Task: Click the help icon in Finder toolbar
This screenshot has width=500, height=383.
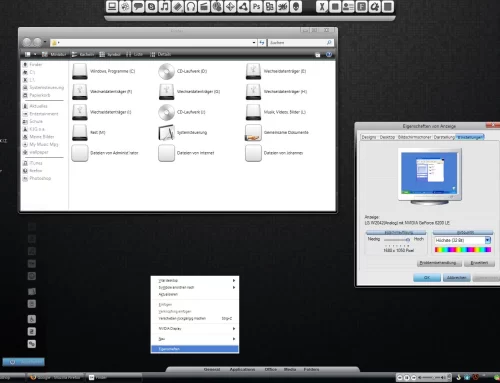Action: click(x=329, y=55)
